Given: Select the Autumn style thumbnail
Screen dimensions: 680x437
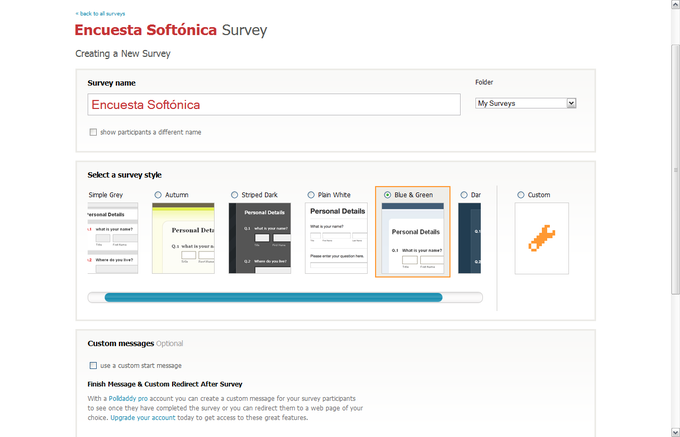Looking at the screenshot, I should coord(183,238).
